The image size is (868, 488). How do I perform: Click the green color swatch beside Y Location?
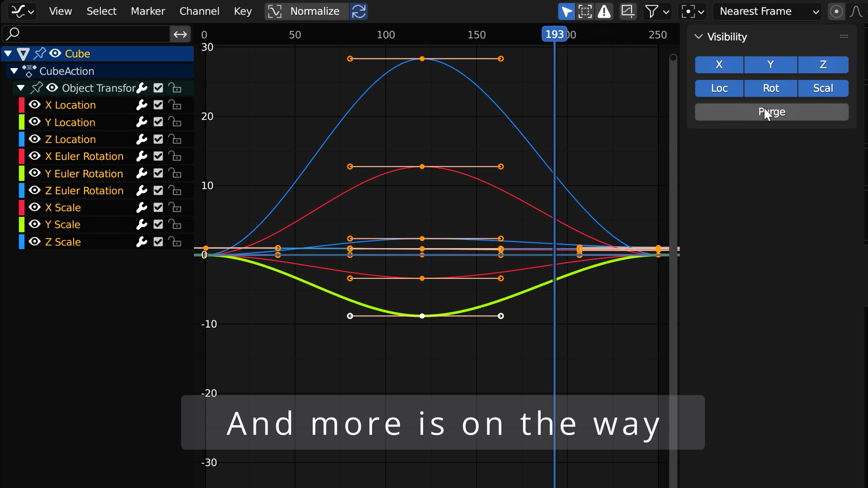pos(21,122)
